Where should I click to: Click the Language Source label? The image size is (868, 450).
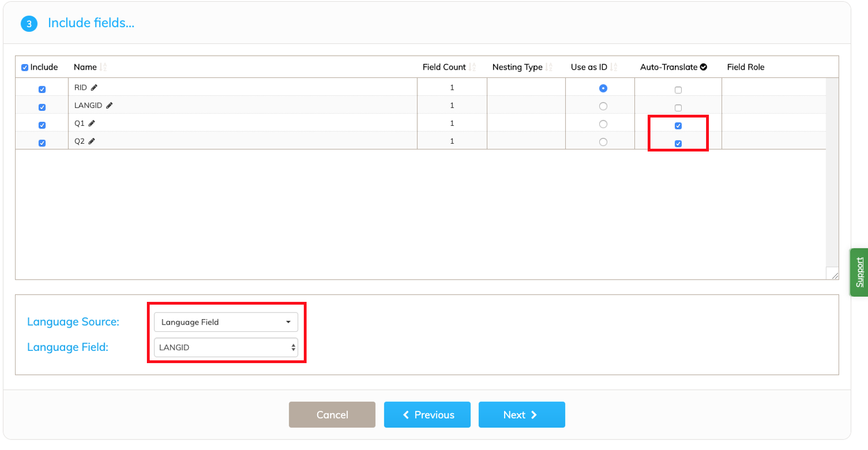pyautogui.click(x=73, y=322)
